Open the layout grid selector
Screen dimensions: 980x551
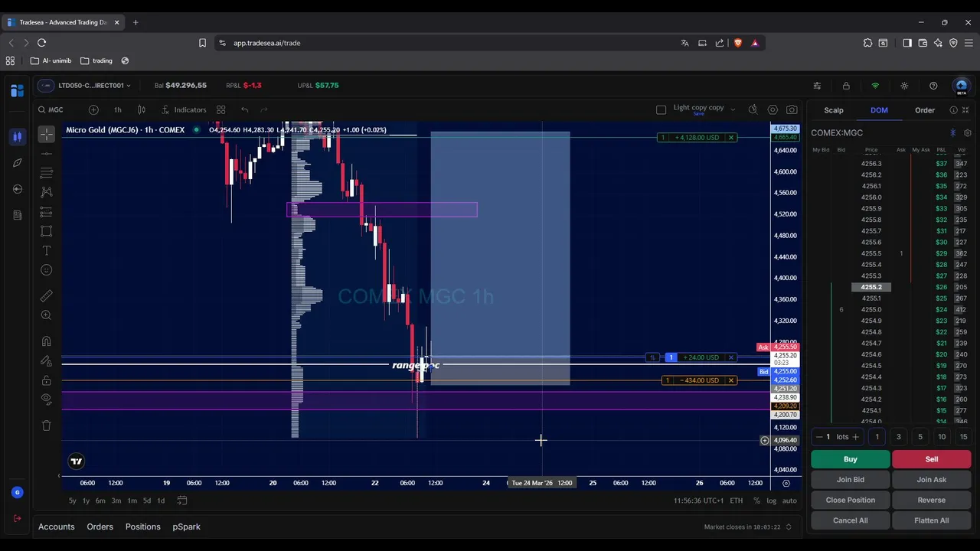click(221, 110)
